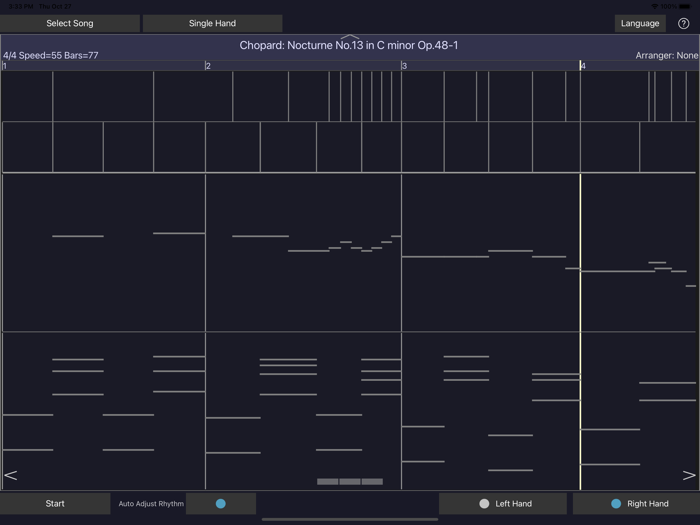Screen dimensions: 700x525
Task: Switch the Single Hand mode button
Action: pos(212,23)
